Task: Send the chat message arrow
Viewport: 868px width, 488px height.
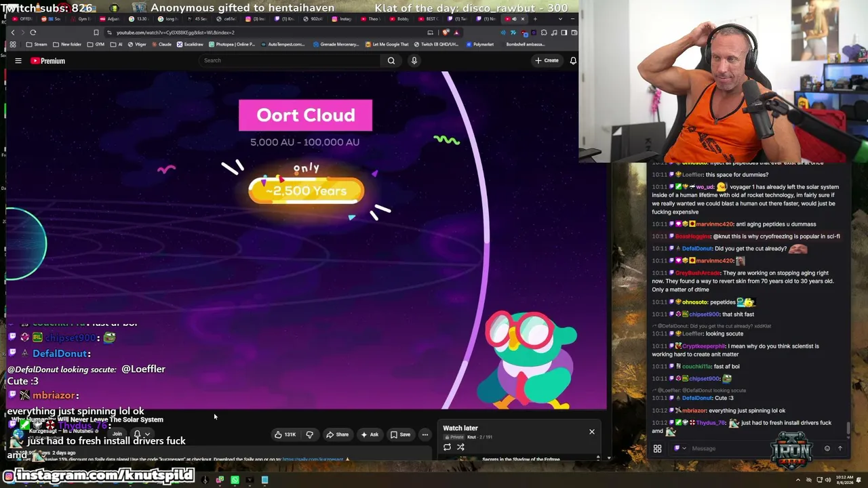Action: pos(840,448)
